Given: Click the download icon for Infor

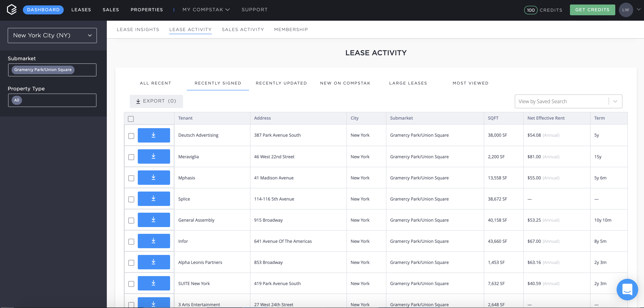Looking at the screenshot, I should coord(154,241).
